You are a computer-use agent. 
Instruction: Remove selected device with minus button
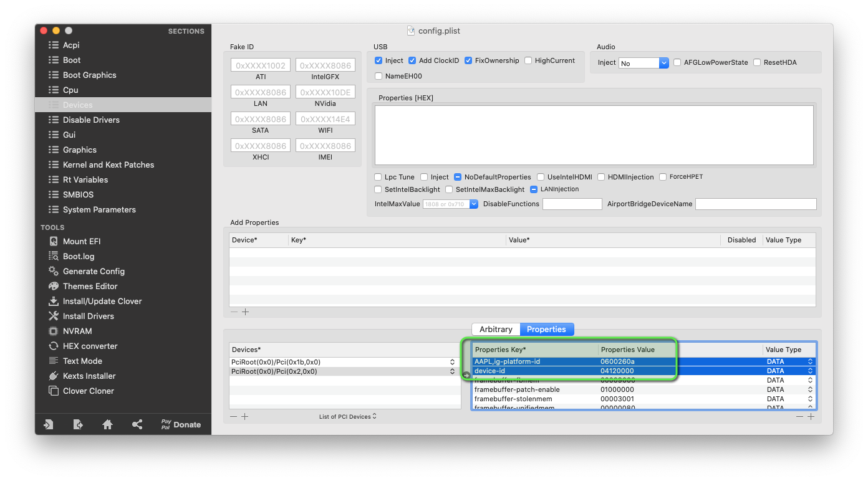(234, 416)
